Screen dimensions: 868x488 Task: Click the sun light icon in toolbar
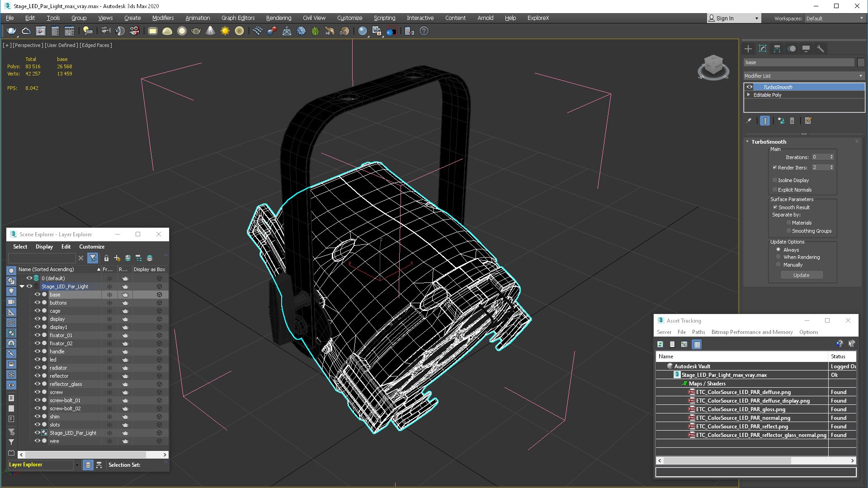click(x=225, y=31)
